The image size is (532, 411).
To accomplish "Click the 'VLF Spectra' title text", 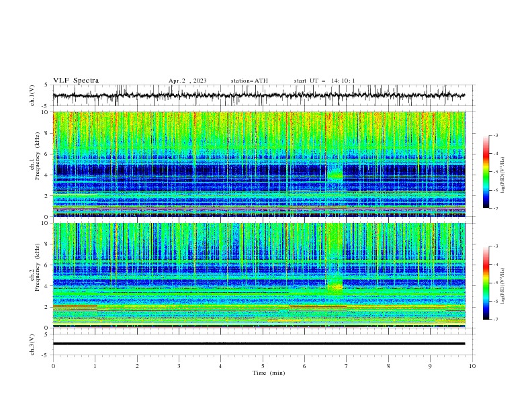I will coord(76,81).
